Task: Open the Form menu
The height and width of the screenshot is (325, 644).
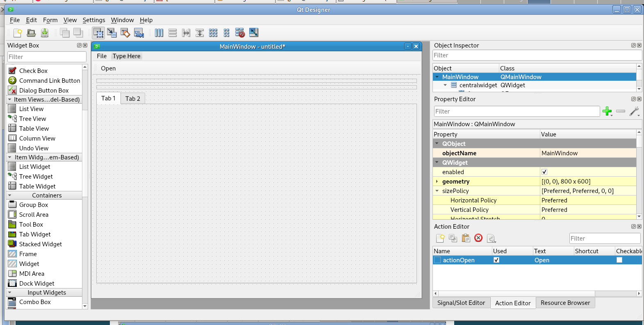Action: coord(50,20)
